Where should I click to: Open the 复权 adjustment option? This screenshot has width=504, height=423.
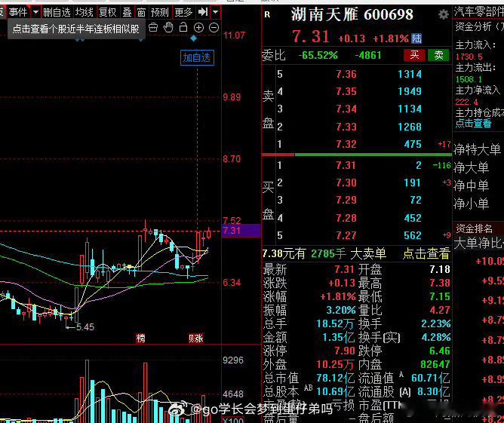pyautogui.click(x=107, y=12)
